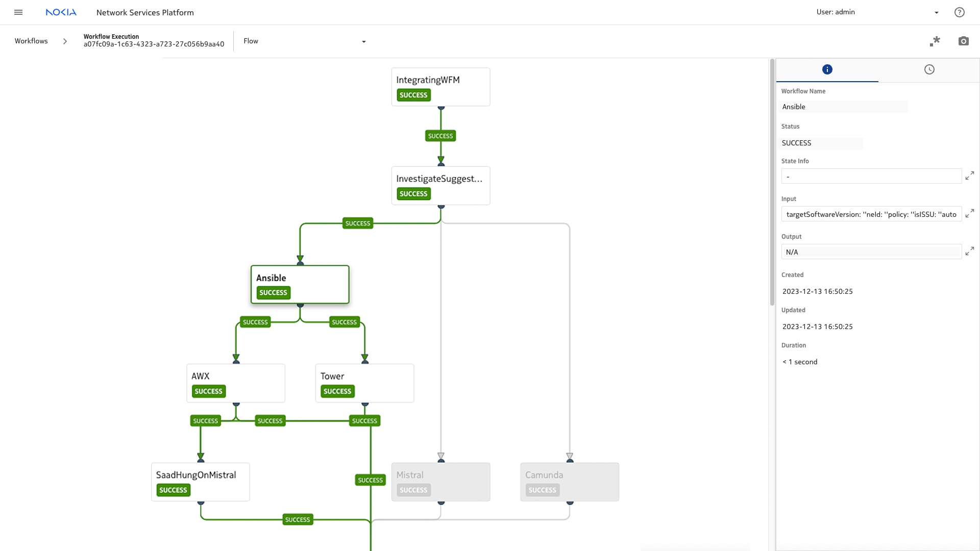Click SUCCESS badge in AWX node
980x551 pixels.
(x=208, y=391)
